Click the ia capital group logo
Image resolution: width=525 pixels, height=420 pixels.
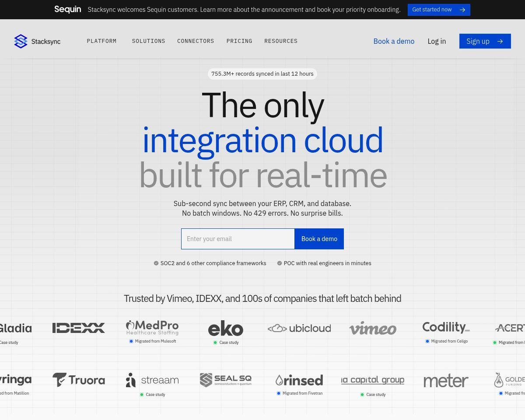tap(373, 380)
